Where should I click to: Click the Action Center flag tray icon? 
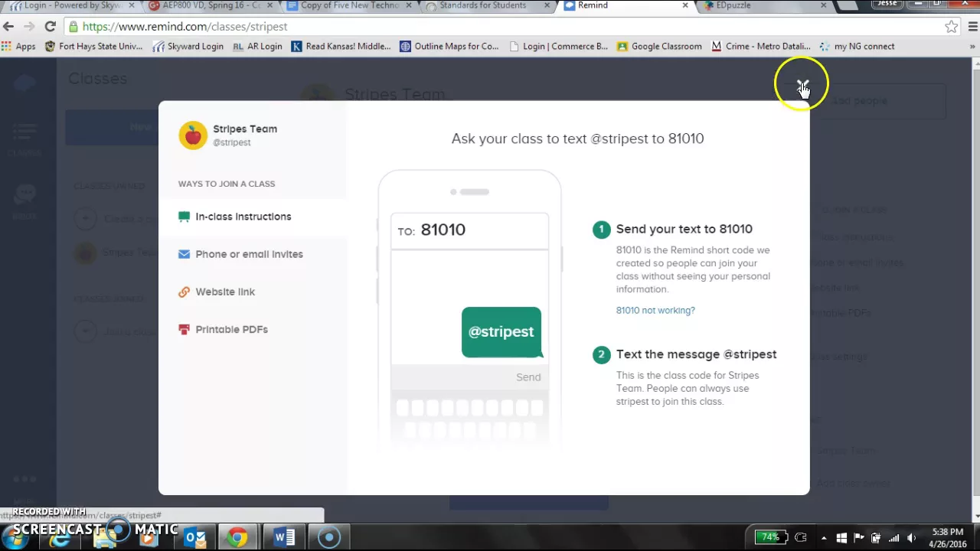tap(858, 538)
